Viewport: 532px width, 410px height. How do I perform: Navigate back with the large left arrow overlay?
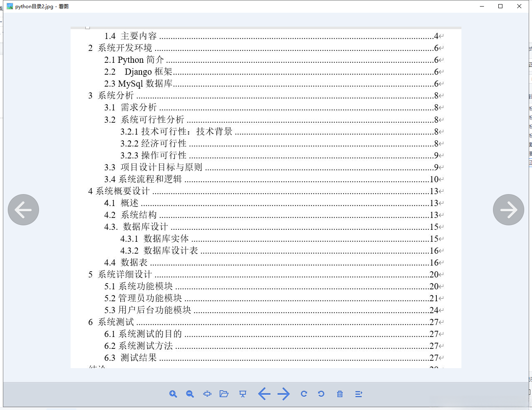(23, 210)
